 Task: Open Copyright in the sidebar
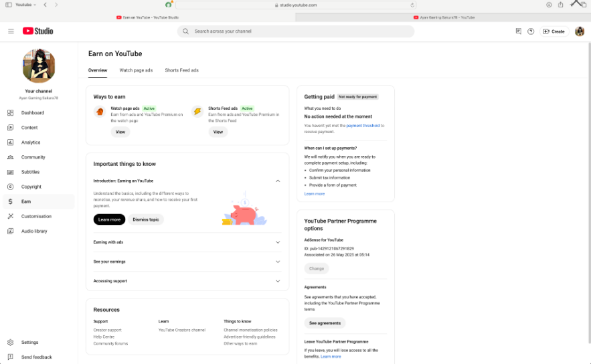tap(38, 187)
